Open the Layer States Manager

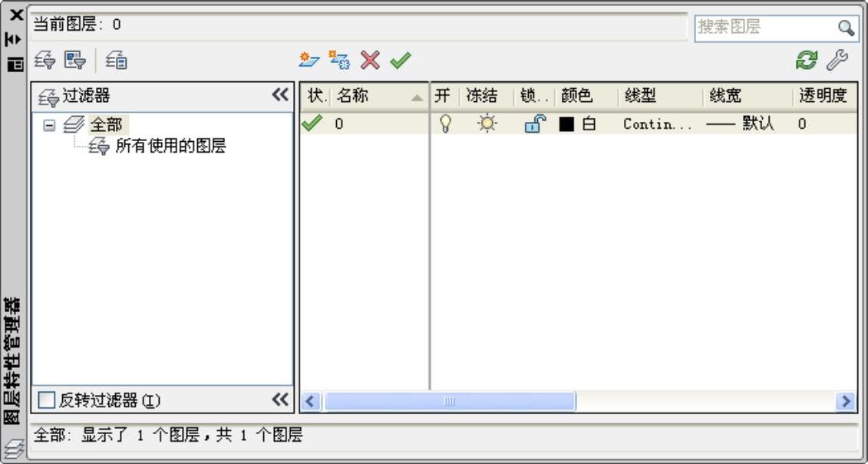pos(117,60)
